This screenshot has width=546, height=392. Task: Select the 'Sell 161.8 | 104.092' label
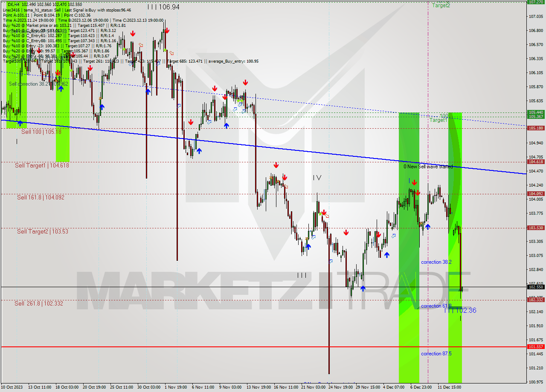(41, 197)
